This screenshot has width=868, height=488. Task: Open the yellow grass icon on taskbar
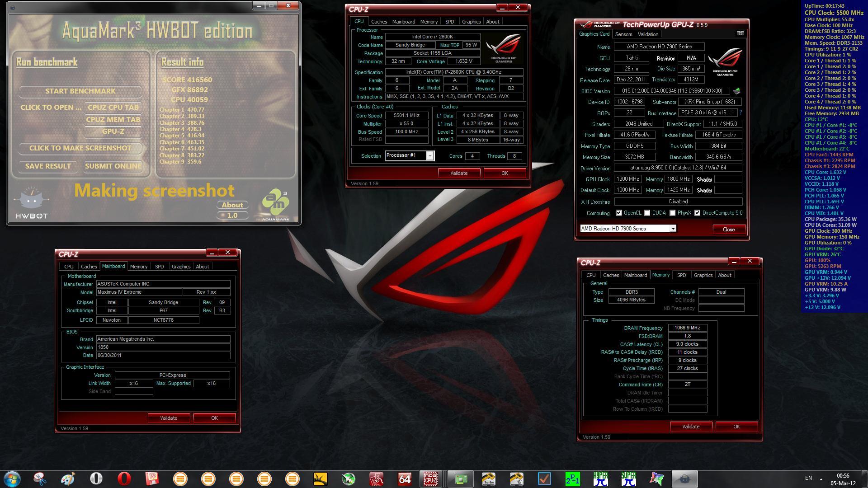coord(320,479)
